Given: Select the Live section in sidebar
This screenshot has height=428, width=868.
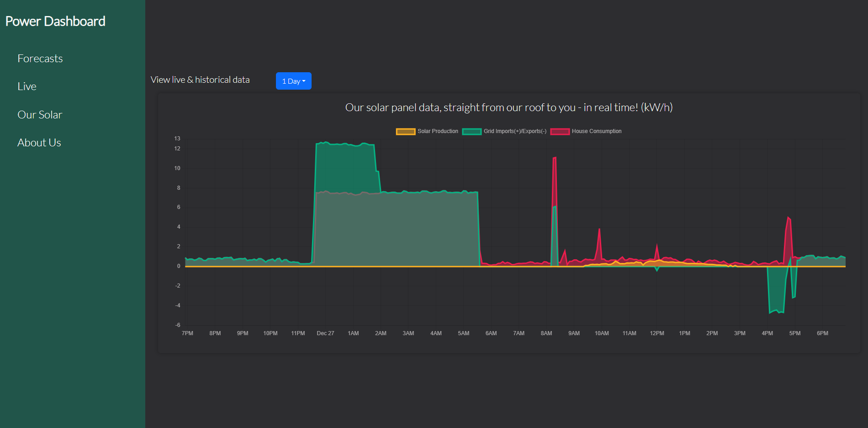Looking at the screenshot, I should point(27,86).
